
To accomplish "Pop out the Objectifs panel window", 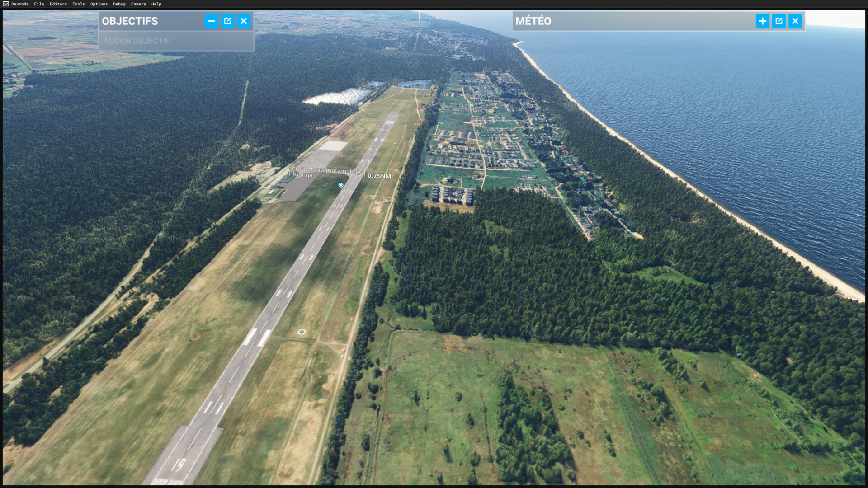I will (x=227, y=21).
